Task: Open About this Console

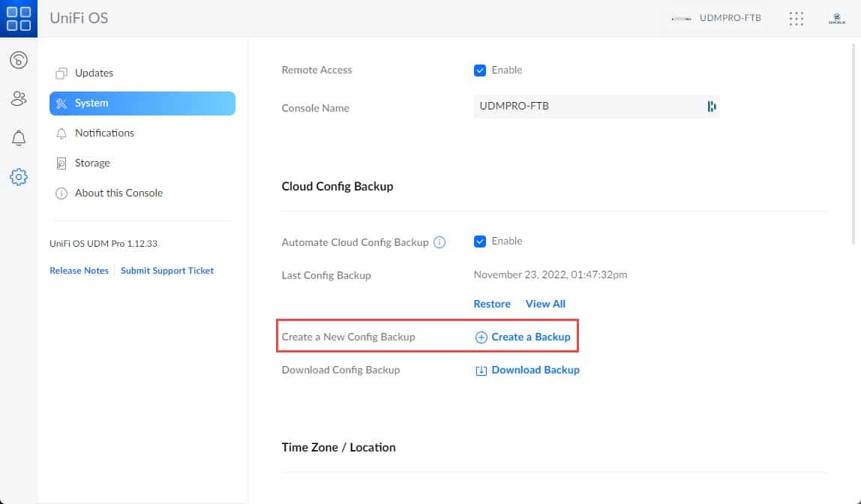Action: [142, 193]
